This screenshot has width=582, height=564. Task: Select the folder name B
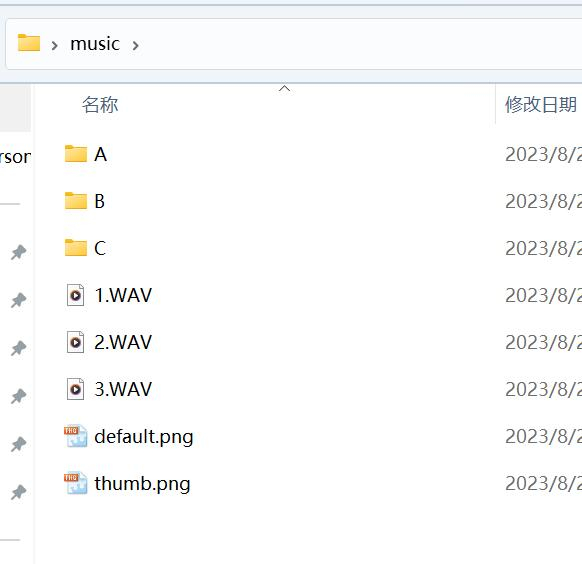tap(100, 201)
